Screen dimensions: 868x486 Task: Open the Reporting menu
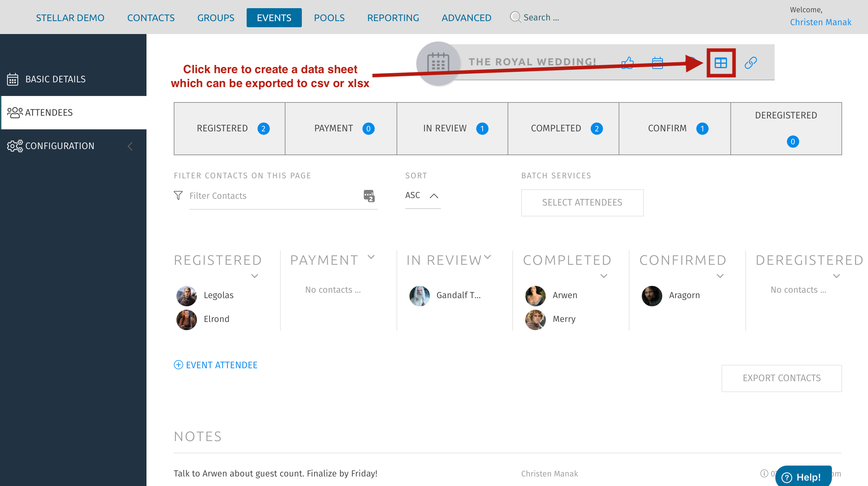pos(393,18)
